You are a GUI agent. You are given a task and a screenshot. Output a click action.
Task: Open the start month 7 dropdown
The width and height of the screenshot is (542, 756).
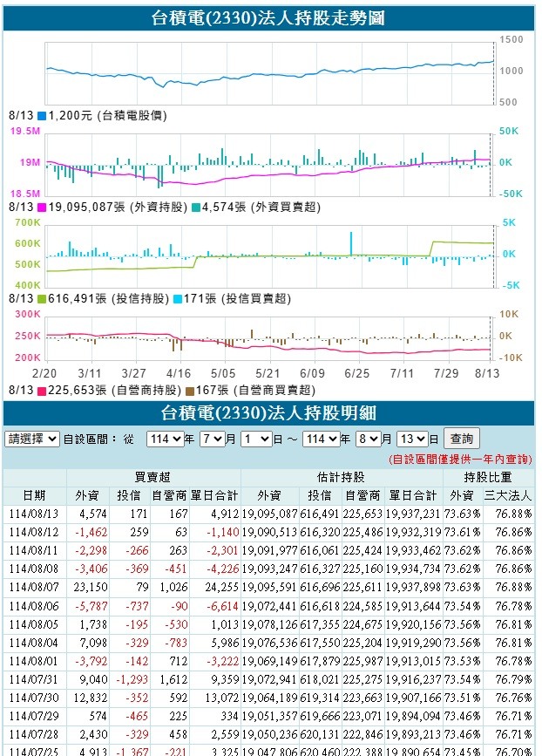[x=212, y=439]
